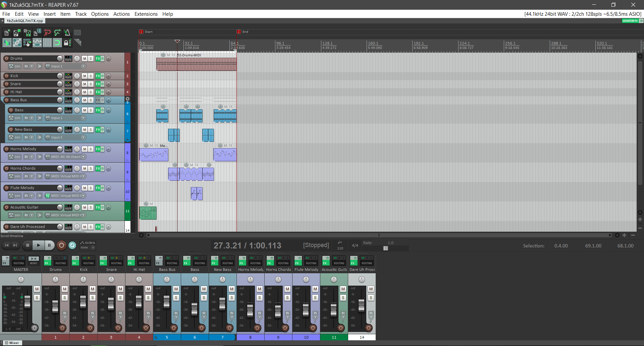Viewport: 644px width, 346px height.
Task: Go to project start with the transport button
Action: click(7, 245)
